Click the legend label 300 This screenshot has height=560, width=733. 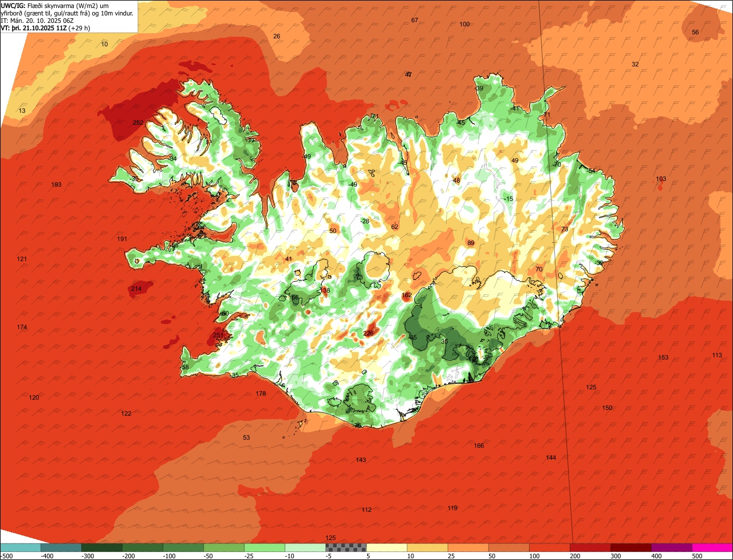click(x=614, y=555)
